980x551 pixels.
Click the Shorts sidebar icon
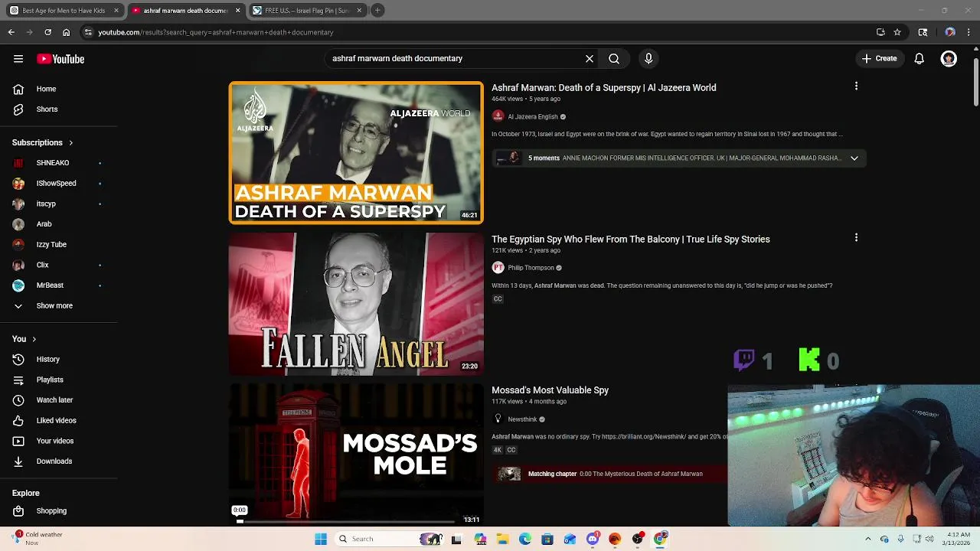pos(18,109)
